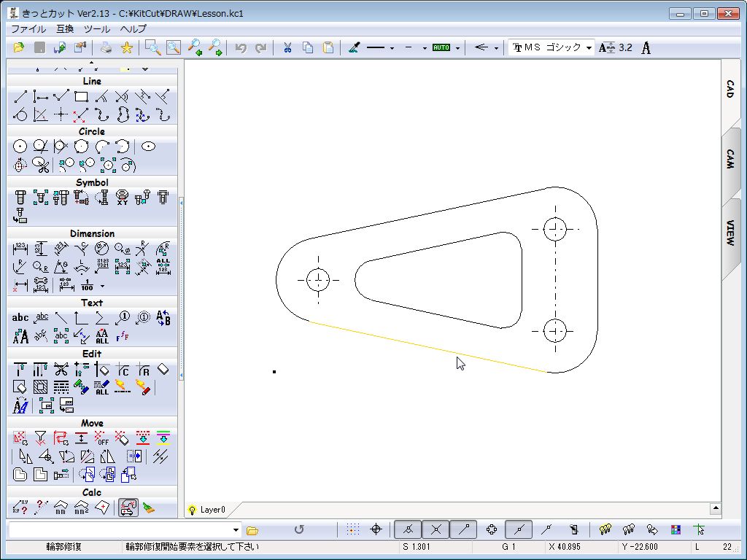Select horizontal dimension tool
747x560 pixels.
click(x=20, y=249)
